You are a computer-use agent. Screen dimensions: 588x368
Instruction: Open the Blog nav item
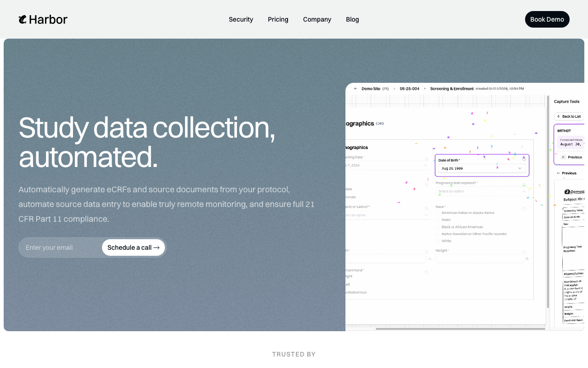pos(352,19)
